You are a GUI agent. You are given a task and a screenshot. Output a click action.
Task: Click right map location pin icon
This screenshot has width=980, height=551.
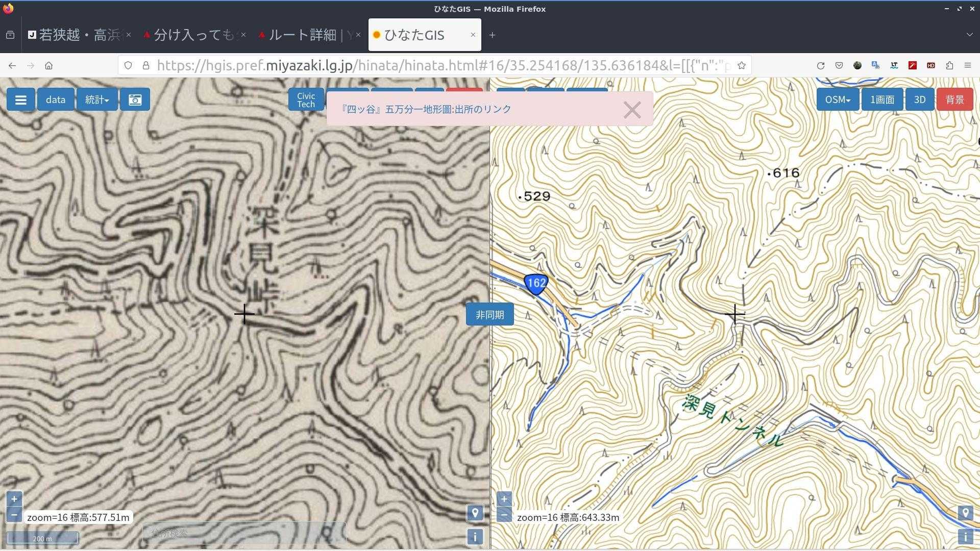pos(965,513)
